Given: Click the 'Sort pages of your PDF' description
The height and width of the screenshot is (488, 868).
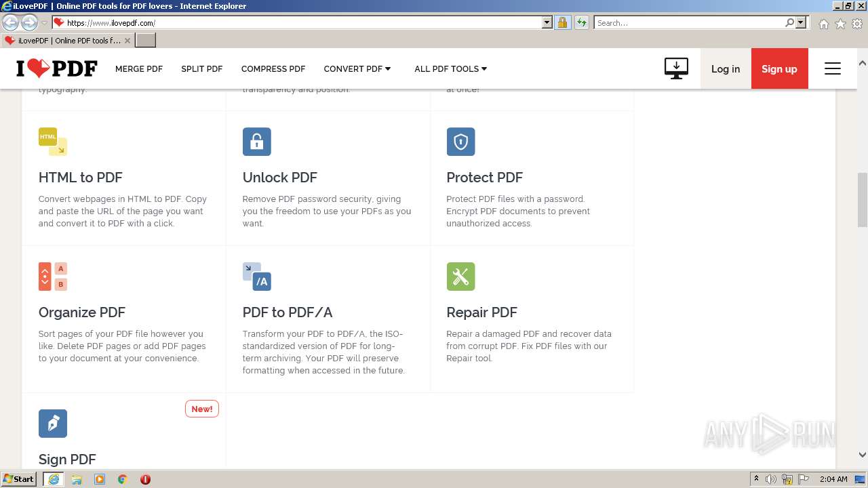Looking at the screenshot, I should 122,346.
